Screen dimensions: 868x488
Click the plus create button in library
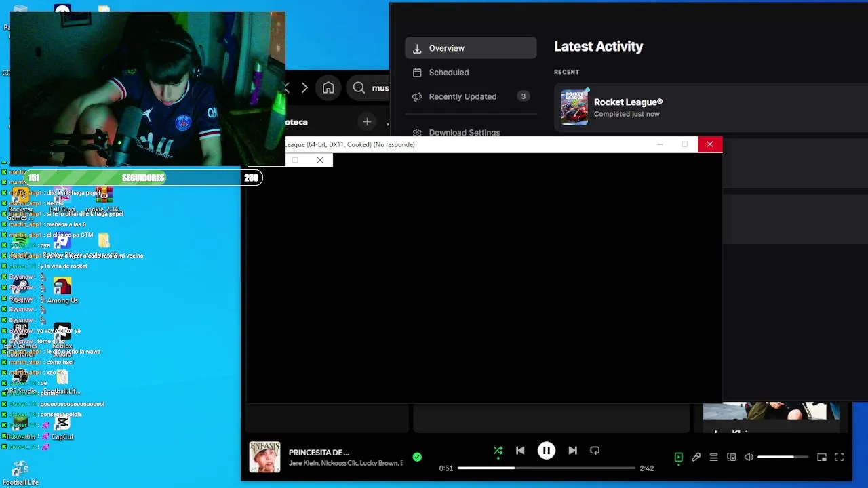click(367, 122)
